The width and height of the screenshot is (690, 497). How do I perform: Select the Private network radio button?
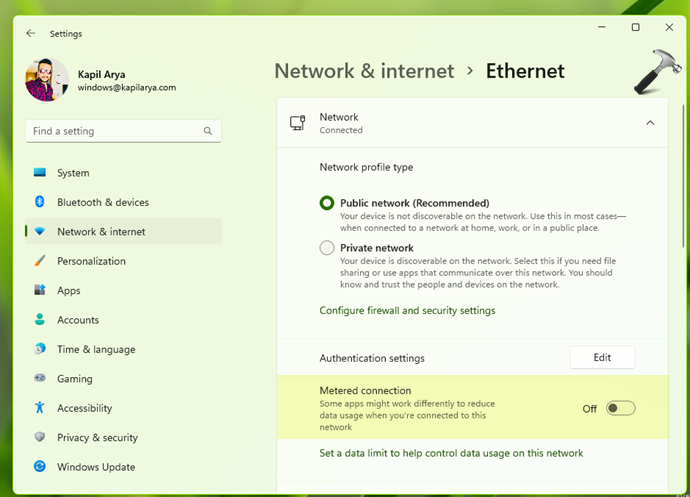[327, 248]
